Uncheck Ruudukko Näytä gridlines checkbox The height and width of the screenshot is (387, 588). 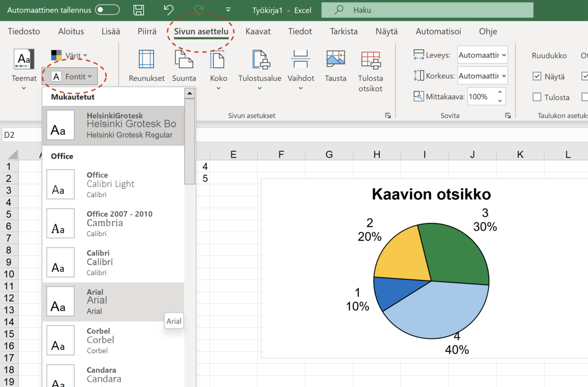coord(537,77)
